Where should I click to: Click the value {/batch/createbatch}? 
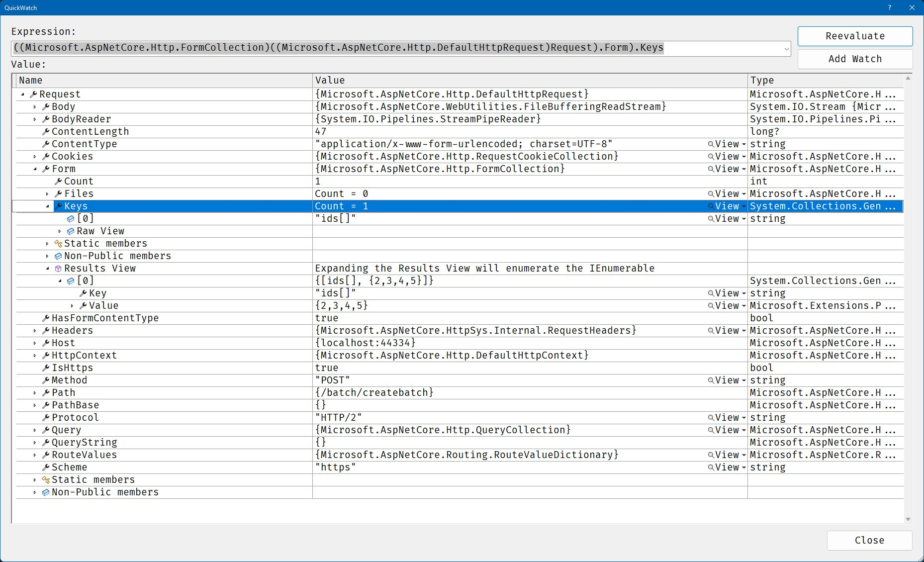pyautogui.click(x=374, y=393)
